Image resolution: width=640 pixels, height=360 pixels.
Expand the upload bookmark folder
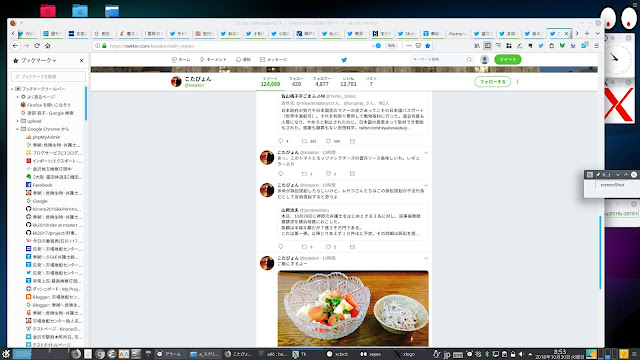(x=18, y=121)
